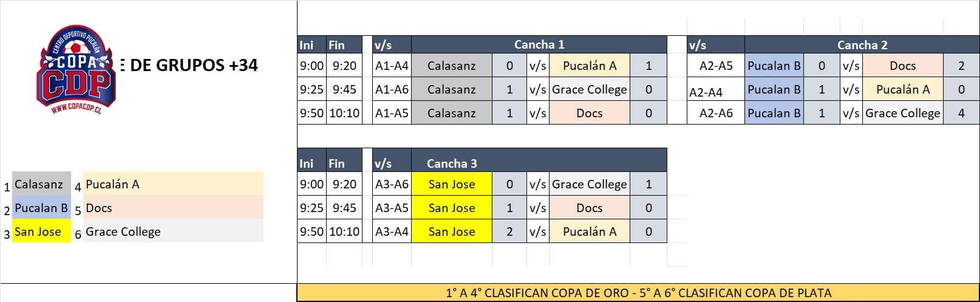Screen dimensions: 980x302
Task: Click the A2-A6 match code cell
Action: click(716, 113)
